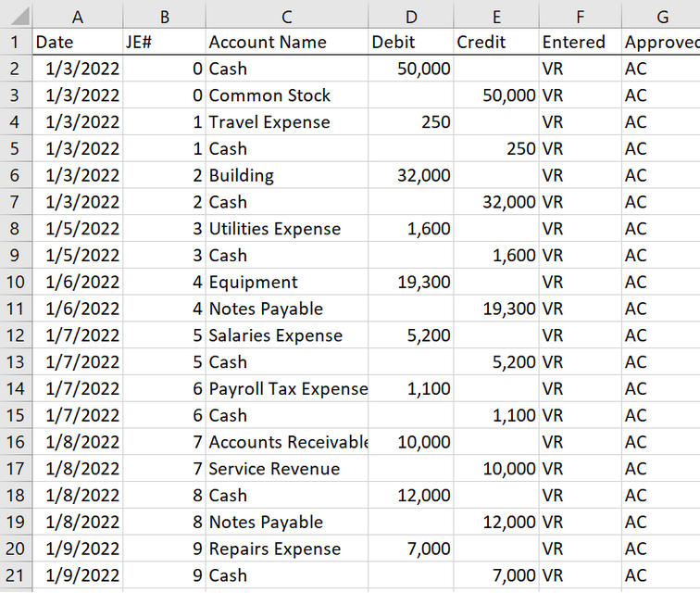Select the 'Cash' cell in row 18
The width and height of the screenshot is (700, 593).
pos(287,495)
